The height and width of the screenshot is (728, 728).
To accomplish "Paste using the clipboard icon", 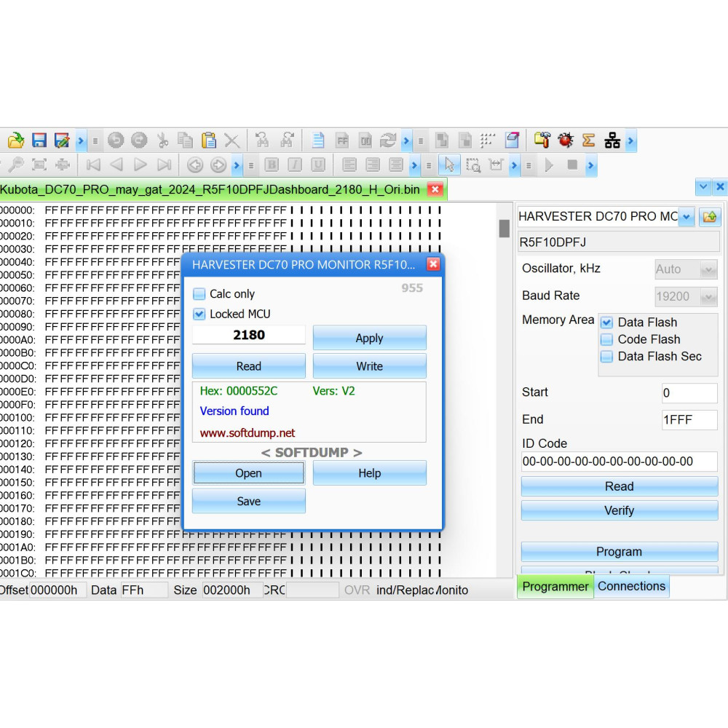I will 209,141.
